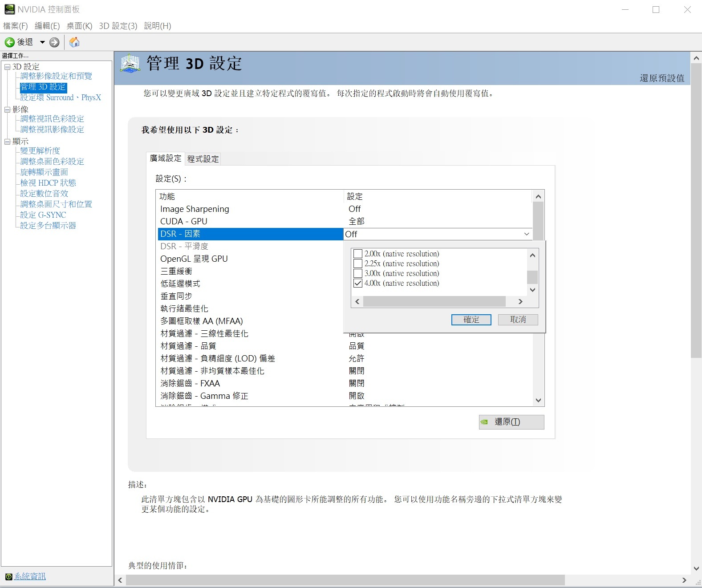Select the CUDA - GPU setting row
The image size is (702, 588).
[345, 222]
